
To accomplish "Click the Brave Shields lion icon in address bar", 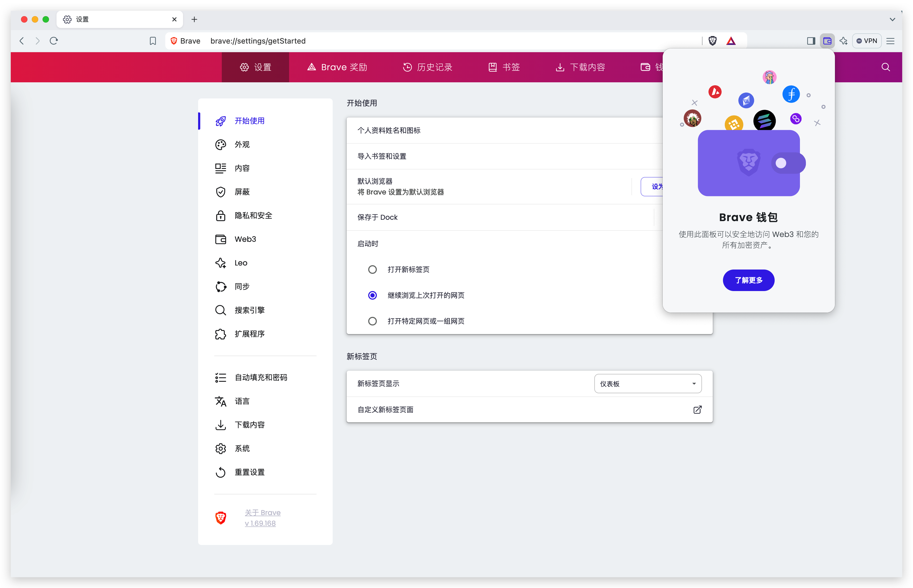I will click(712, 41).
